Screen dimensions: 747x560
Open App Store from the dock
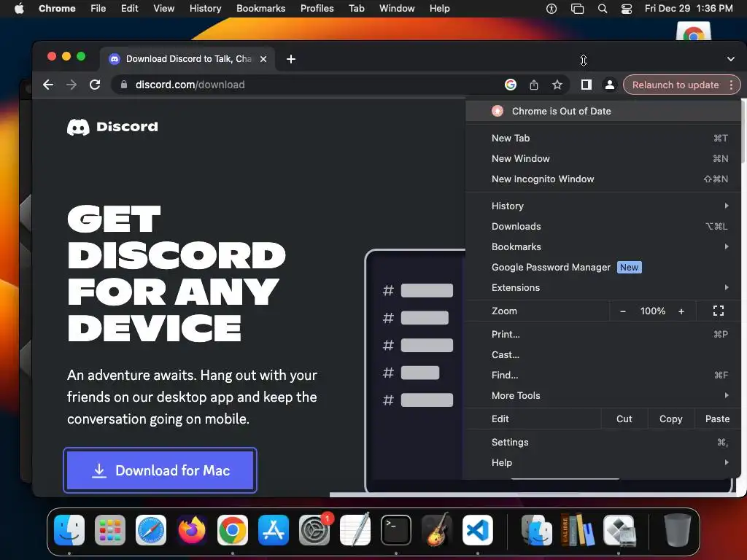[274, 530]
